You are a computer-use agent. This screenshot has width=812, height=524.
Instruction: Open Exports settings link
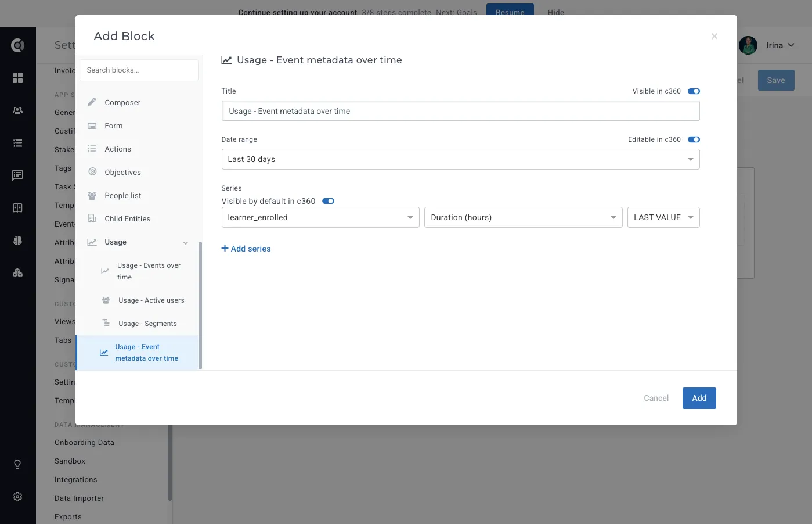click(x=68, y=516)
